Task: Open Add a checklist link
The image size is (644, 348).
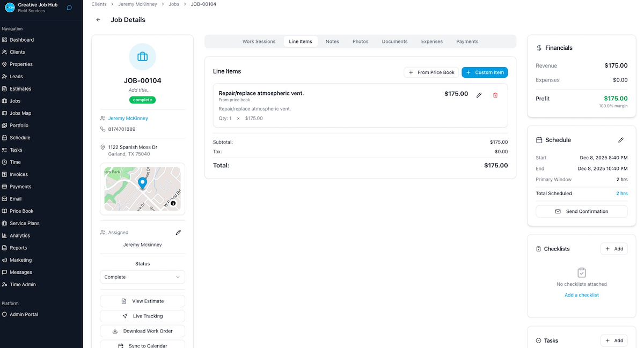Action: click(x=581, y=294)
